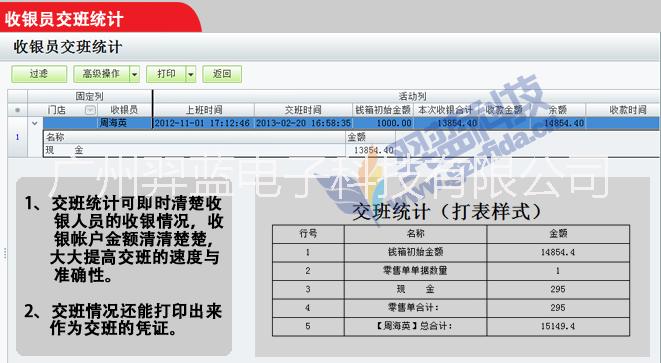Screen dimensions: 661x363
Task: Click the 钱箱初始金额 column header
Action: [383, 110]
